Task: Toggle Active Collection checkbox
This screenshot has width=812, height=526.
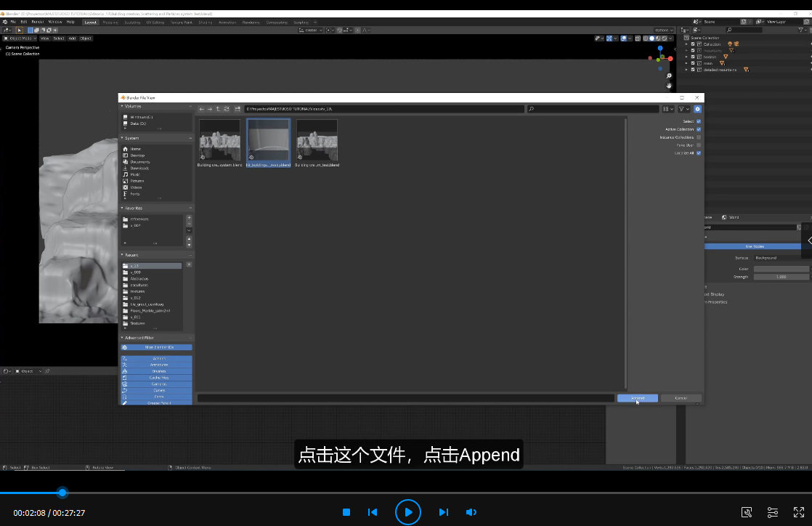Action: click(x=699, y=129)
